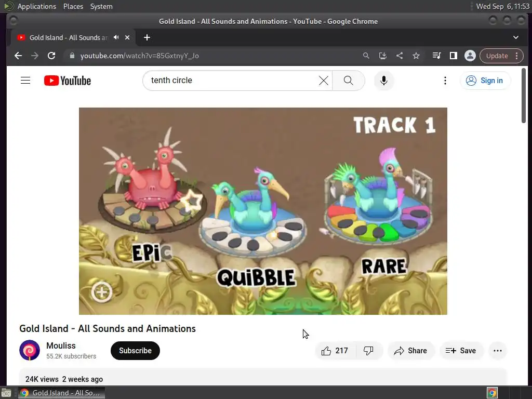Mute the tab via speaker icon

click(116, 37)
